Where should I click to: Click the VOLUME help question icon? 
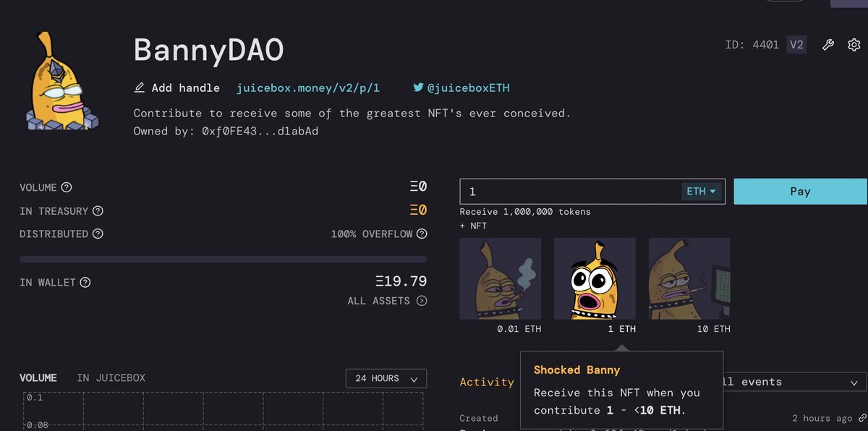click(67, 187)
